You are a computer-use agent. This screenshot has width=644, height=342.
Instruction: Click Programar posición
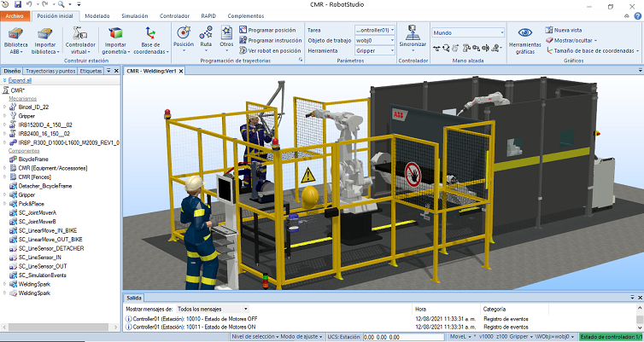tap(267, 30)
